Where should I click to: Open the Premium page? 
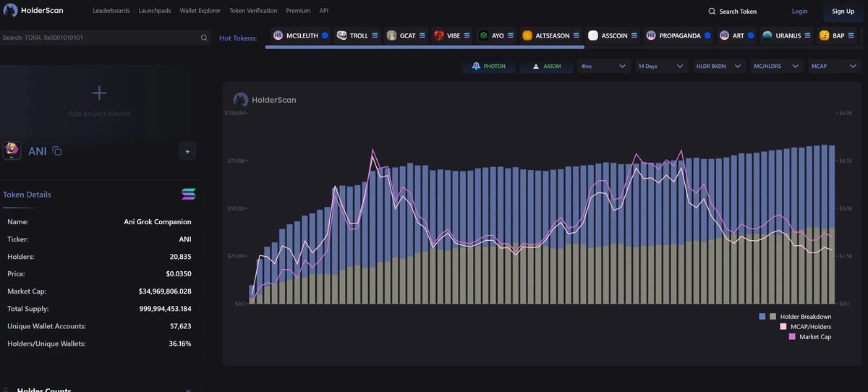pos(298,11)
